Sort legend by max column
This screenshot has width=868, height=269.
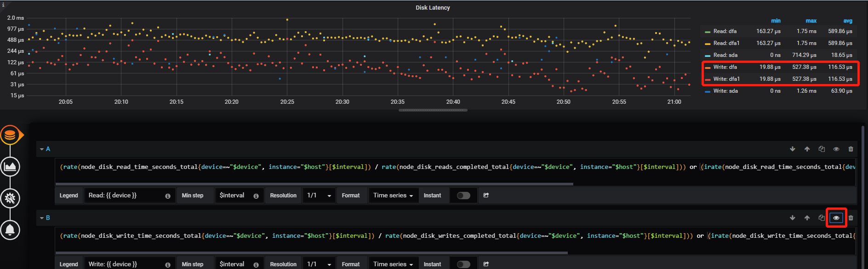pyautogui.click(x=811, y=21)
